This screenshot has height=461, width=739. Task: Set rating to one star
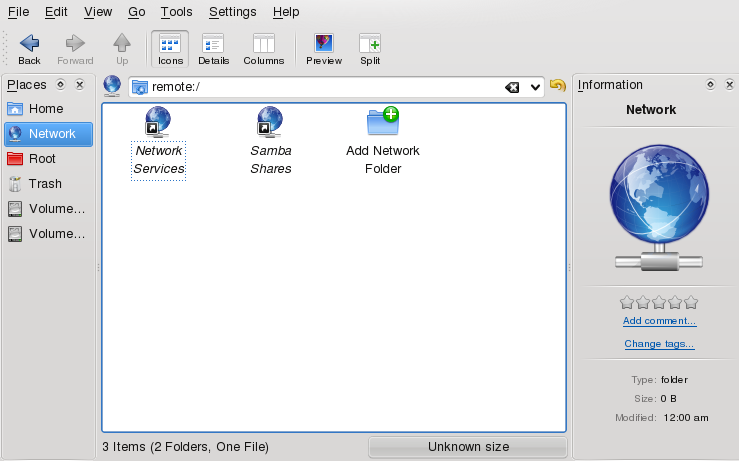(627, 302)
